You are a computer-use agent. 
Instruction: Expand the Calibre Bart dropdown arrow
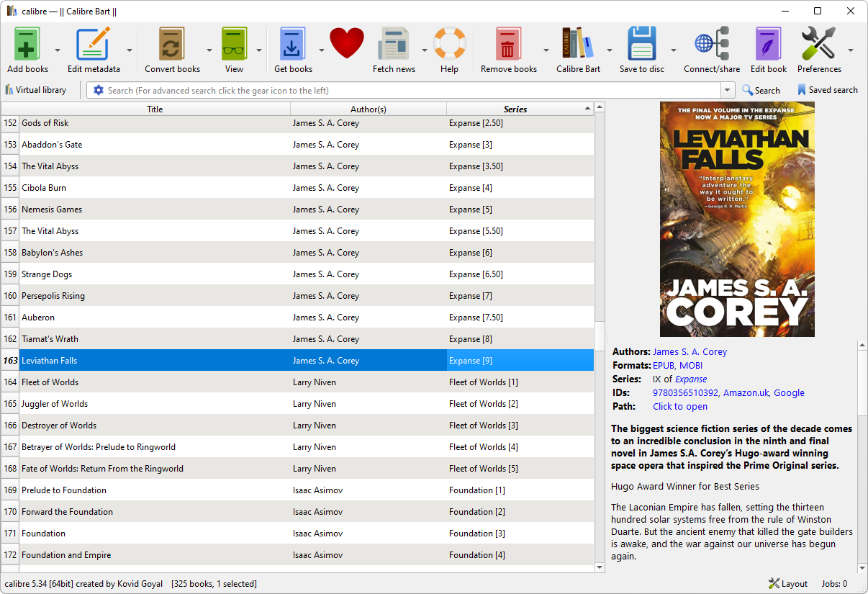[610, 50]
